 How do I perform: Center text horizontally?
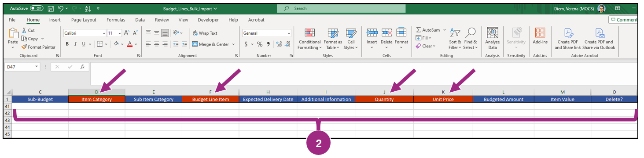(157, 44)
